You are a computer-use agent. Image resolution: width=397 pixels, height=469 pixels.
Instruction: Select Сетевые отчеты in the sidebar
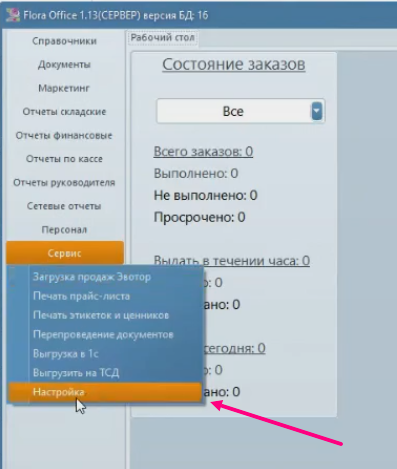65,206
